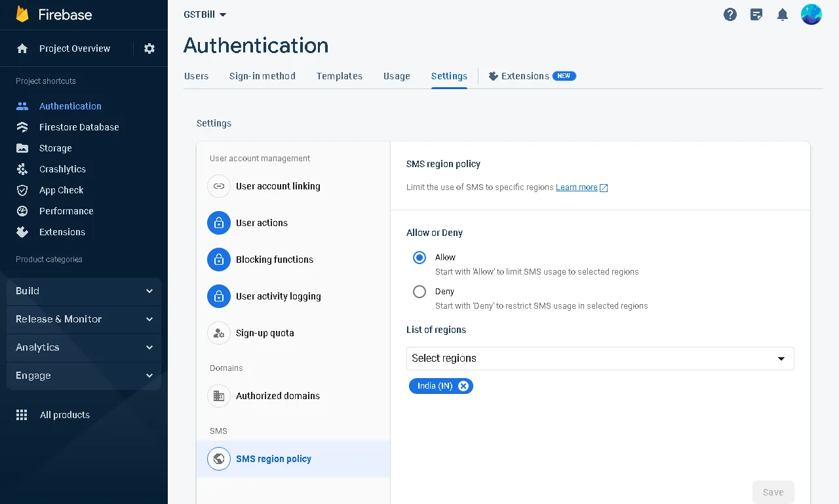Open the notifications bell
Image resolution: width=839 pixels, height=504 pixels.
point(783,14)
